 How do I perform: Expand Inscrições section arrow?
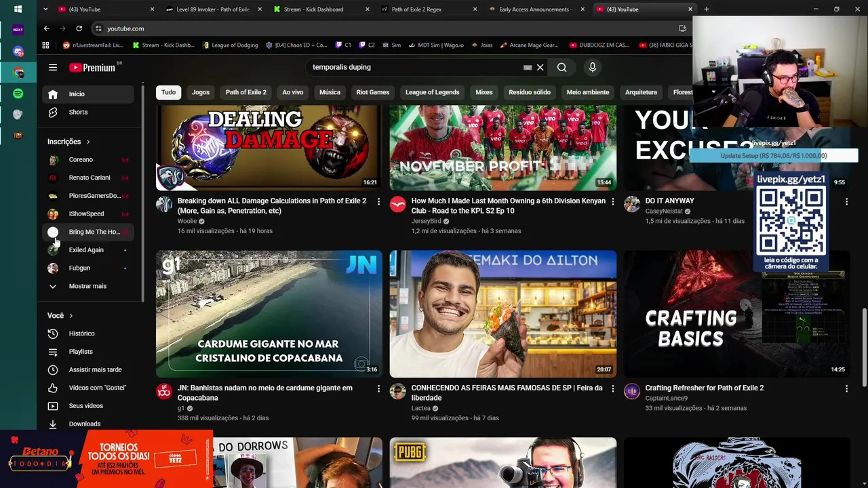88,142
